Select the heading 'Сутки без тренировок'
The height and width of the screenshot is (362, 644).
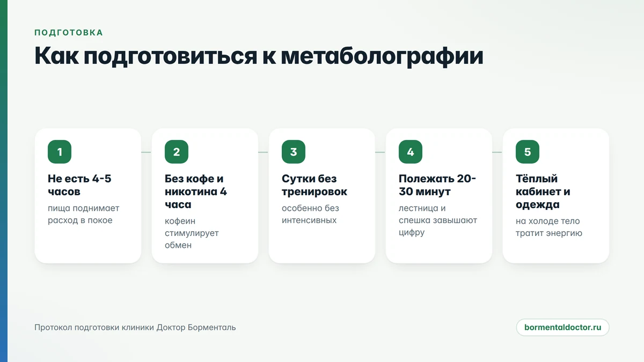tap(314, 185)
